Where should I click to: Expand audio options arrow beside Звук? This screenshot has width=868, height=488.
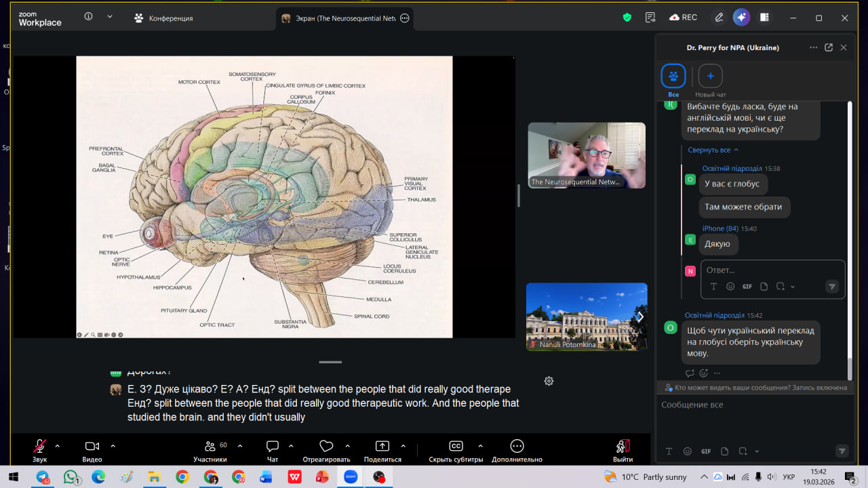point(57,446)
